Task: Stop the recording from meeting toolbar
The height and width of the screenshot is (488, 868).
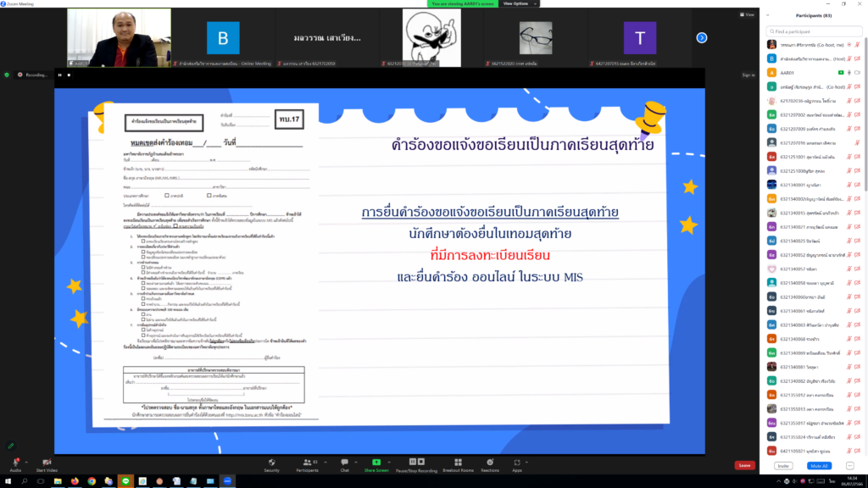Action: 421,462
